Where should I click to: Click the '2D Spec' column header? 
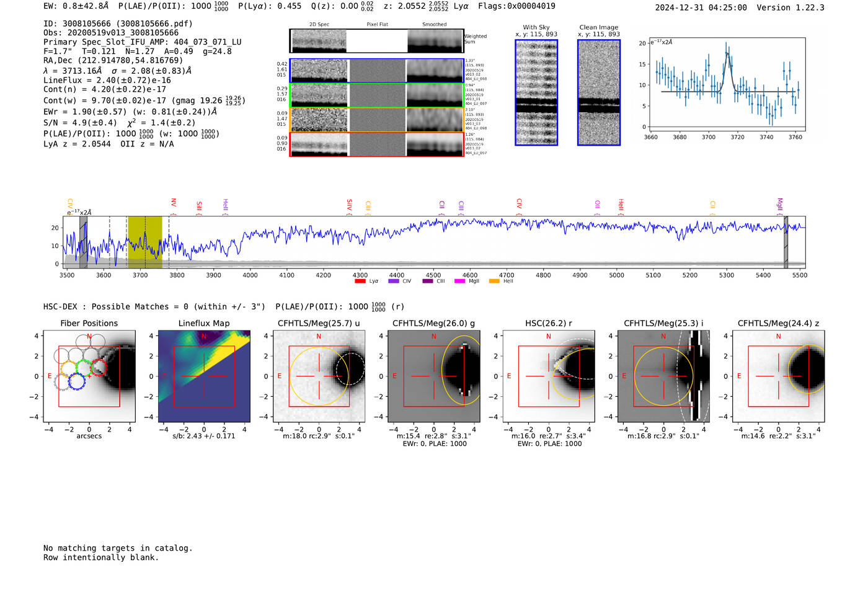coord(319,25)
